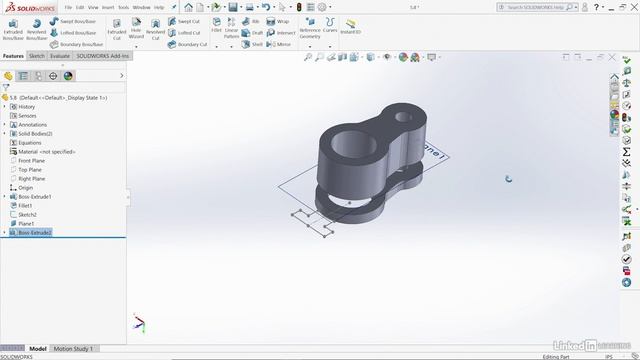The image size is (640, 360).
Task: Expand the Annotations tree node
Action: (4, 124)
